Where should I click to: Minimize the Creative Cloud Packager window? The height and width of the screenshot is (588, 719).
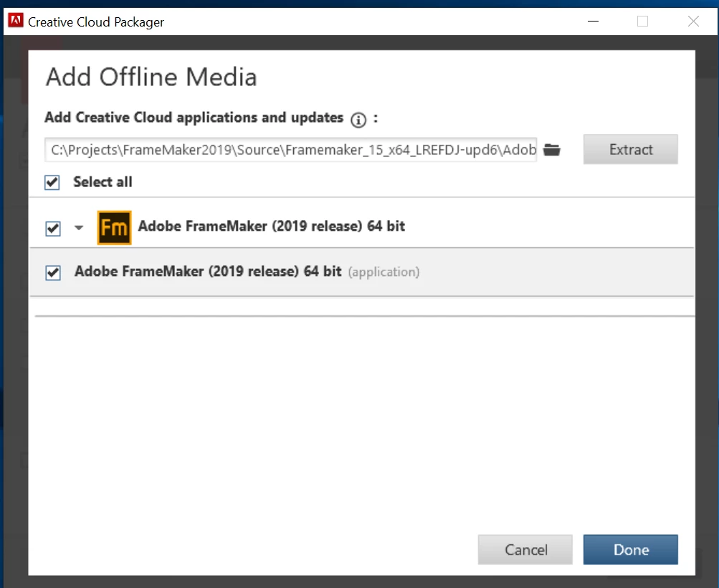pyautogui.click(x=594, y=21)
